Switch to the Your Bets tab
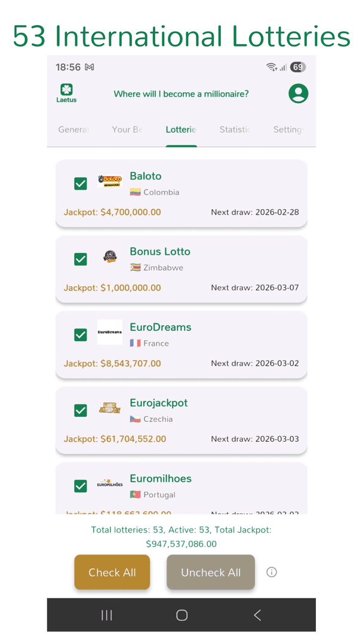The height and width of the screenshot is (644, 363). point(127,129)
